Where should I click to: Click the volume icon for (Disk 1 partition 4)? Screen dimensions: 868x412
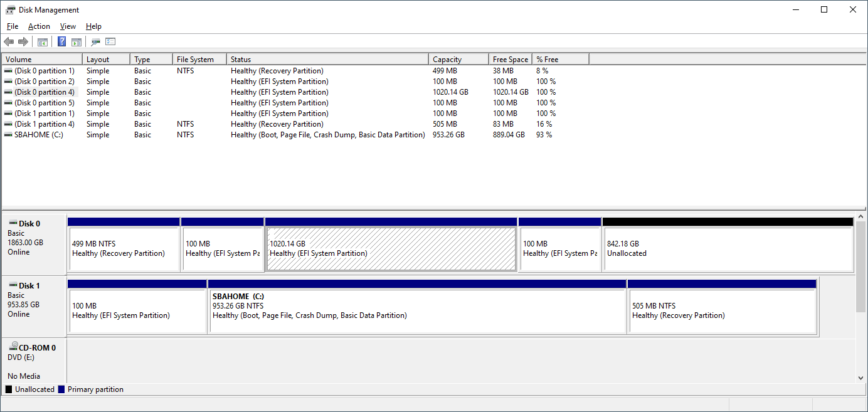8,124
